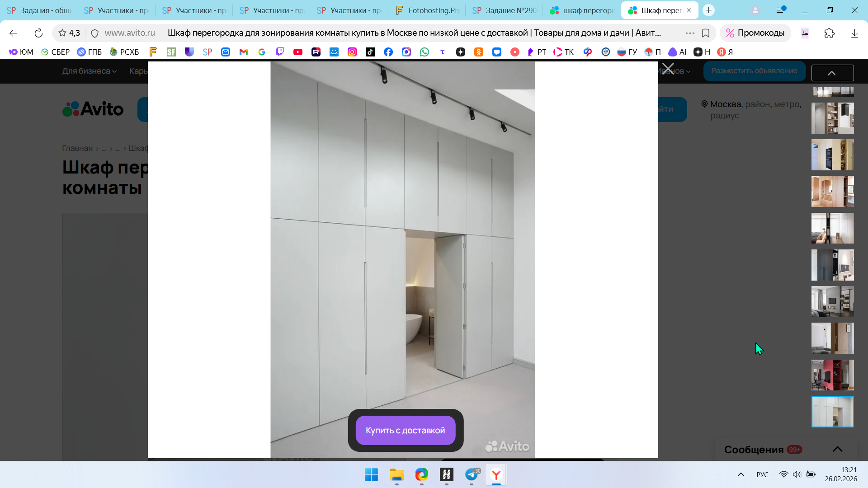The height and width of the screenshot is (488, 868).
Task: Bookmark this page with the bookmark icon
Action: click(x=705, y=33)
